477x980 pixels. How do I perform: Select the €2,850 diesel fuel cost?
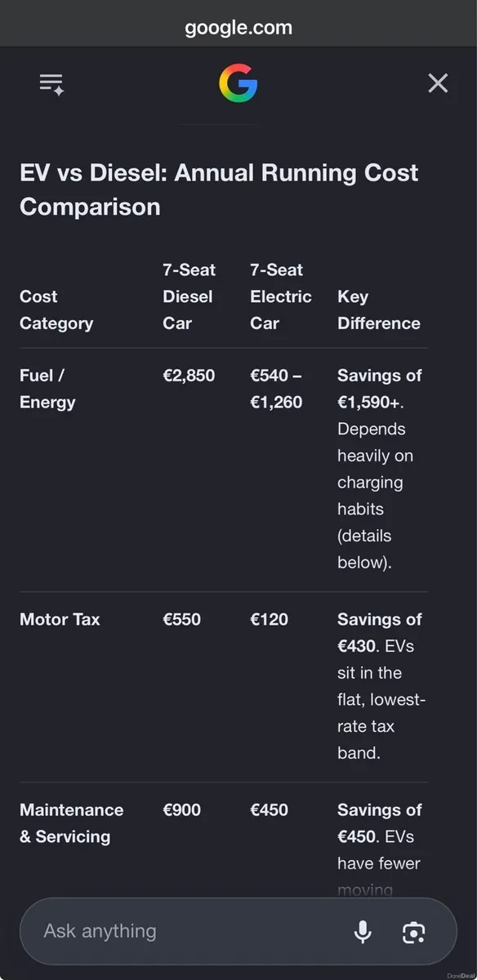pyautogui.click(x=189, y=376)
